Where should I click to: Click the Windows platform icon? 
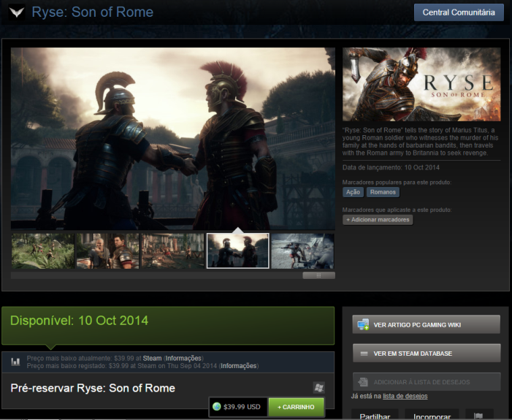(319, 388)
